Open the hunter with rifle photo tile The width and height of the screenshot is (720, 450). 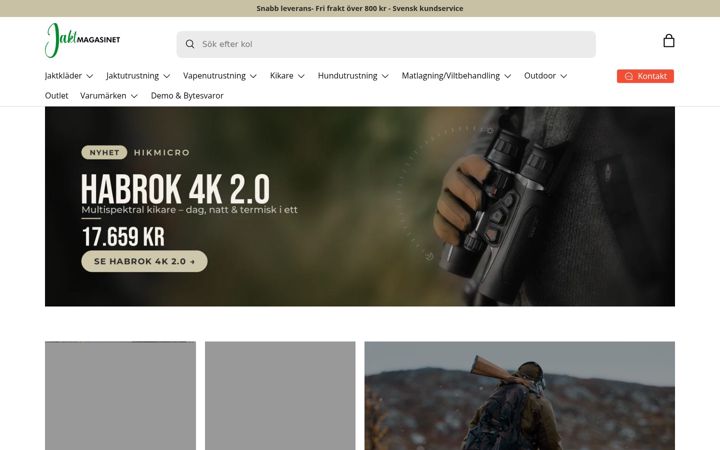click(x=520, y=396)
